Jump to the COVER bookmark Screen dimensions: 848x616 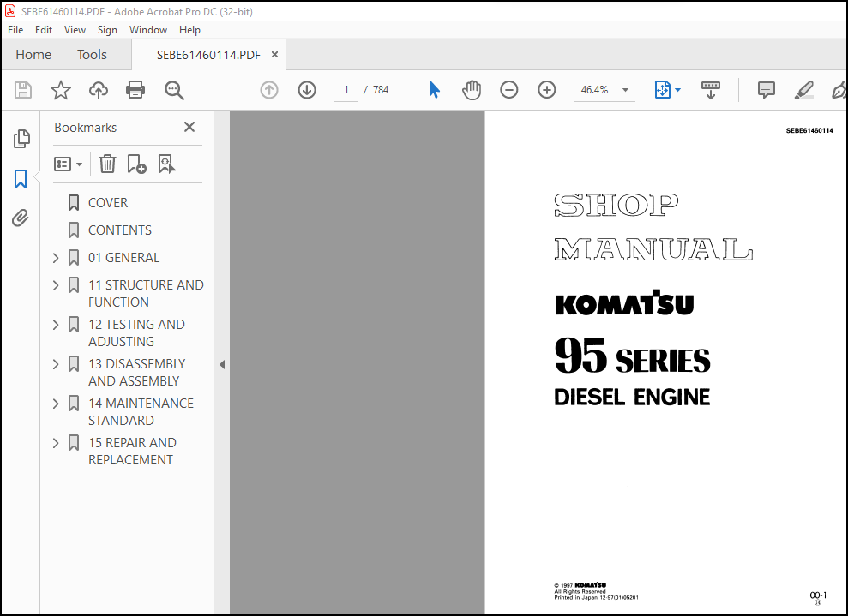(108, 203)
